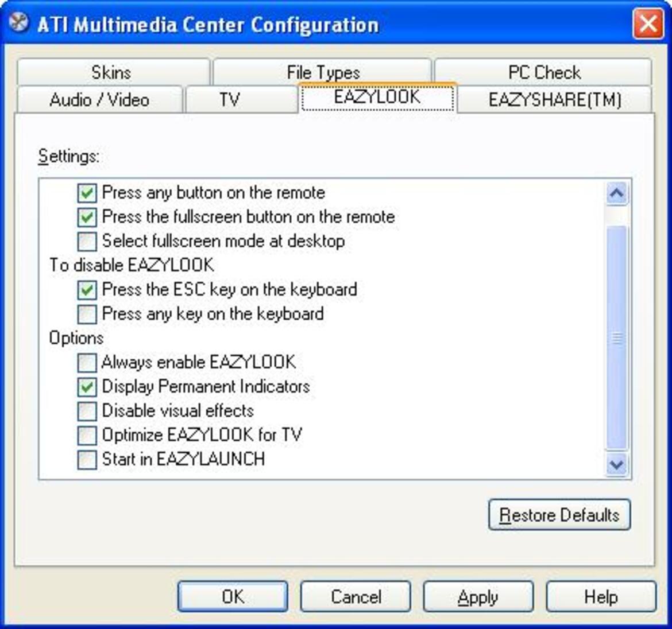Apply the current settings
The width and height of the screenshot is (672, 629).
pos(478,596)
